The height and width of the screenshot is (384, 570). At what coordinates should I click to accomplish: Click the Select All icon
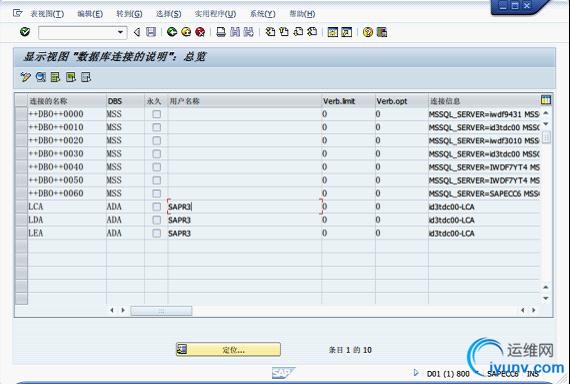tap(55, 77)
